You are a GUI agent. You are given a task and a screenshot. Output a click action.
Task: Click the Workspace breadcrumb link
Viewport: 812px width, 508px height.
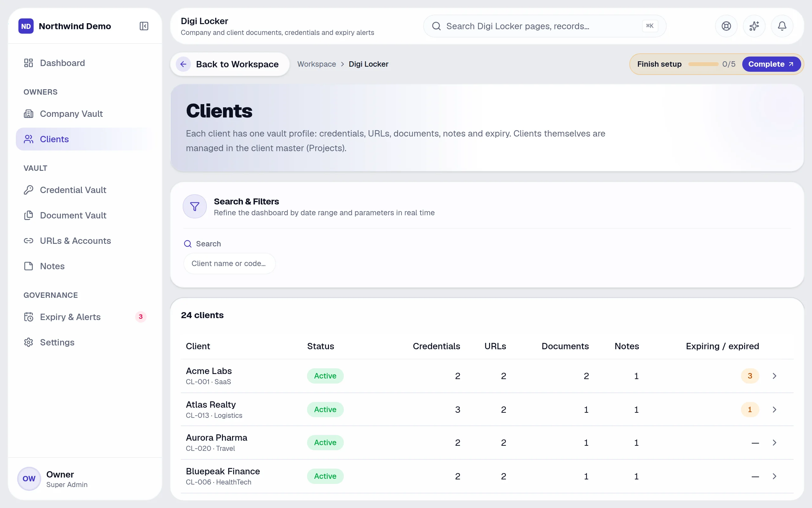tap(317, 64)
